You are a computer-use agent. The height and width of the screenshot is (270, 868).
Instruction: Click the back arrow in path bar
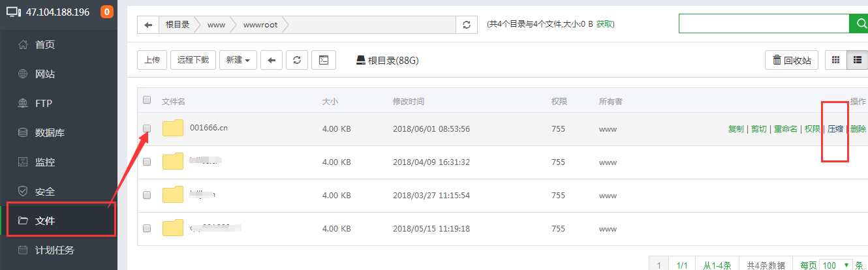point(148,25)
